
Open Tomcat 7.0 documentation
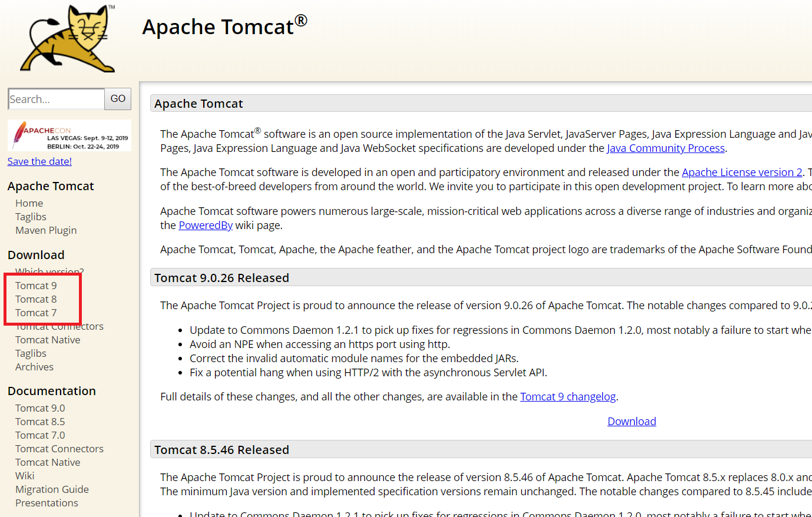click(x=40, y=435)
